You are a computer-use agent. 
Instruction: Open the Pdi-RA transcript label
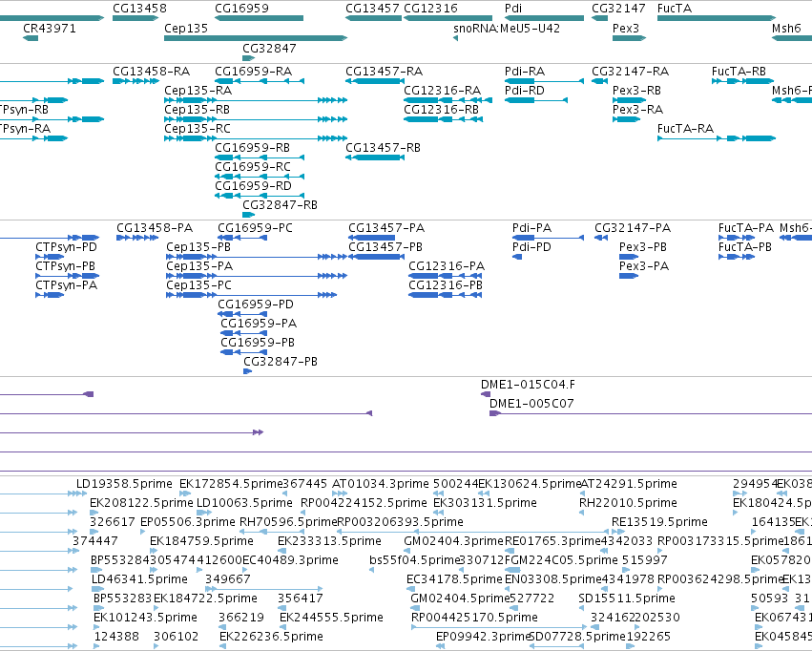coord(525,71)
